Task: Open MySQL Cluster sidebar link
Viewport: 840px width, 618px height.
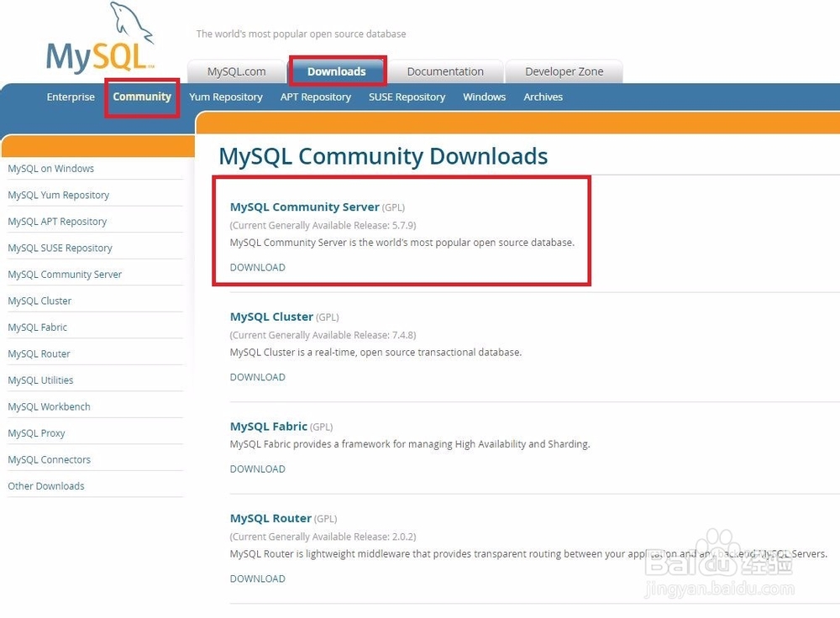Action: point(39,301)
